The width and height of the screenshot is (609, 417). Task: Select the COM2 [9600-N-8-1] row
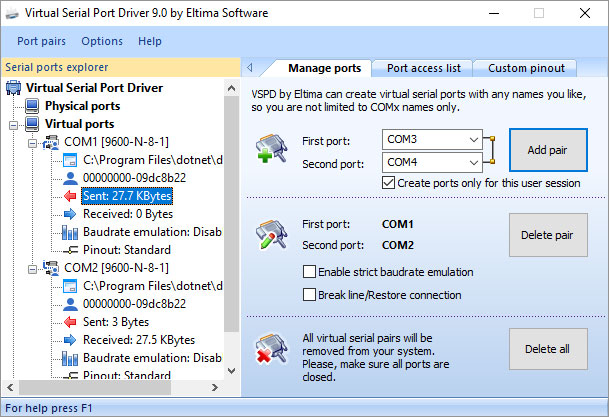tap(116, 268)
